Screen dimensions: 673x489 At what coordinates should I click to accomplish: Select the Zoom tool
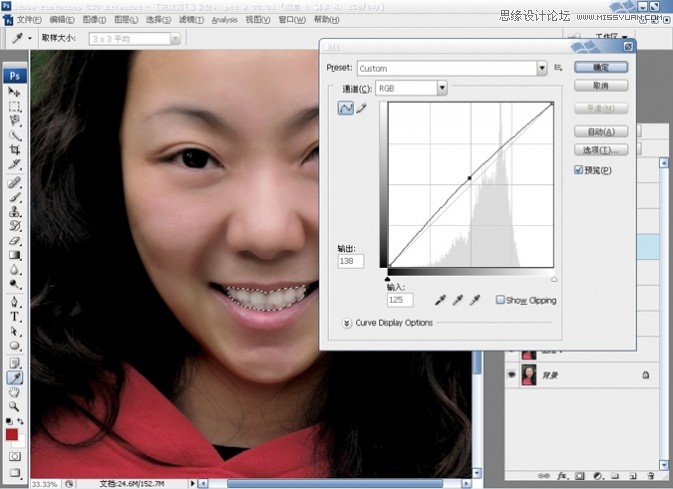pyautogui.click(x=14, y=406)
